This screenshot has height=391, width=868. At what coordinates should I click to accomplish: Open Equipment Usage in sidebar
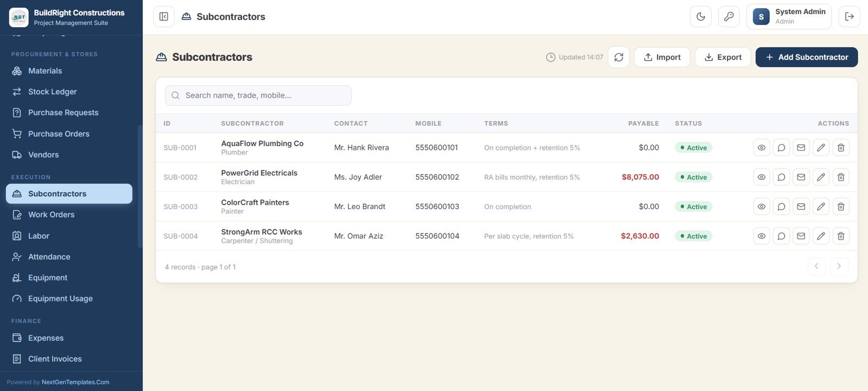[x=69, y=299]
